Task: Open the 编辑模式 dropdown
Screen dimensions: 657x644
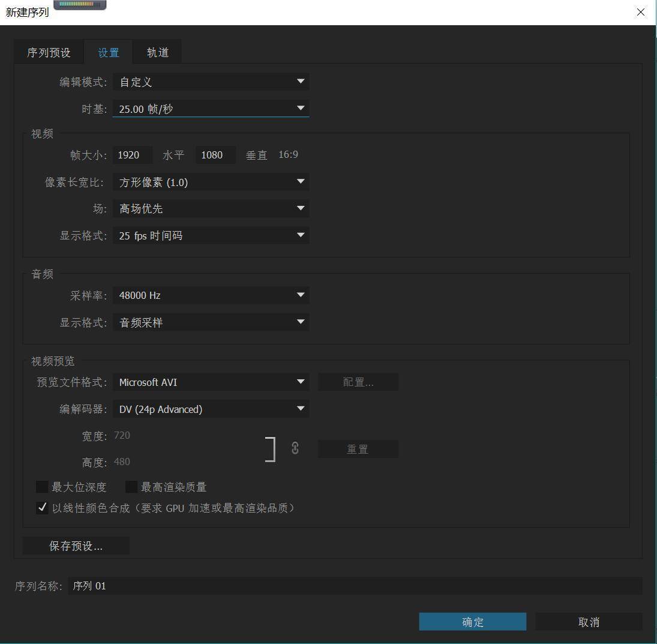Action: (211, 82)
